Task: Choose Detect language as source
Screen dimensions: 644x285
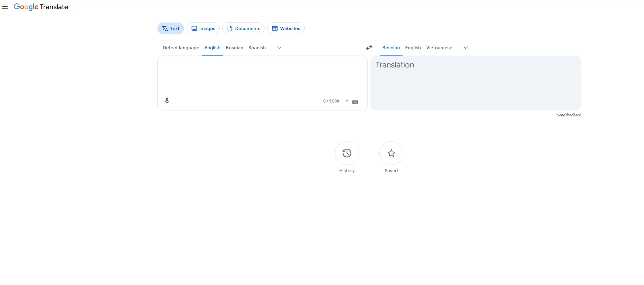Action: coord(181,48)
